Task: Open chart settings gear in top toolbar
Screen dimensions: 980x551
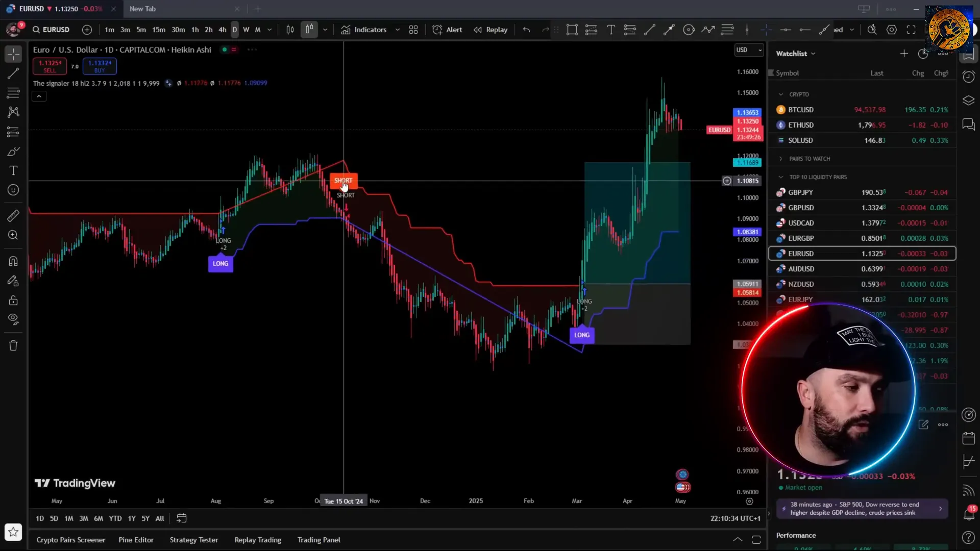Action: click(892, 30)
